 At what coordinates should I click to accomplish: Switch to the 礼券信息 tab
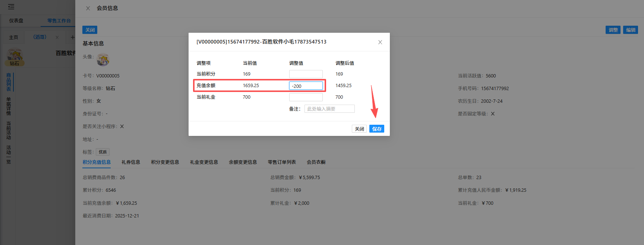pyautogui.click(x=131, y=162)
